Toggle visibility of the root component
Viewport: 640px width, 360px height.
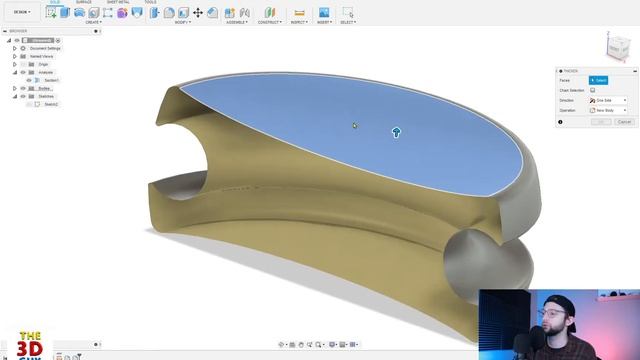(x=17, y=40)
